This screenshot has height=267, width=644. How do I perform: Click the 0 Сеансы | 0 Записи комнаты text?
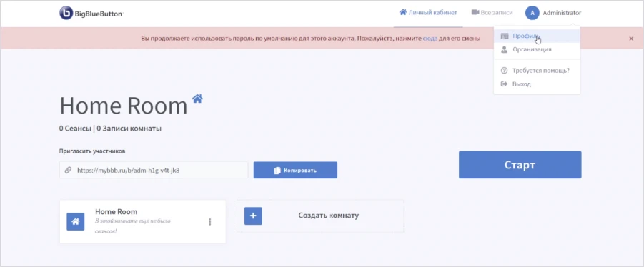[x=110, y=129]
